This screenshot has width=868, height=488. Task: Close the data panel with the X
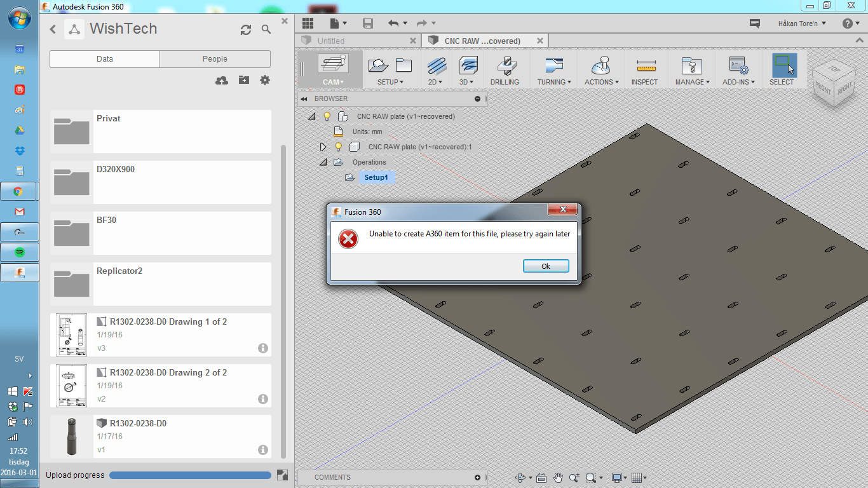(285, 21)
